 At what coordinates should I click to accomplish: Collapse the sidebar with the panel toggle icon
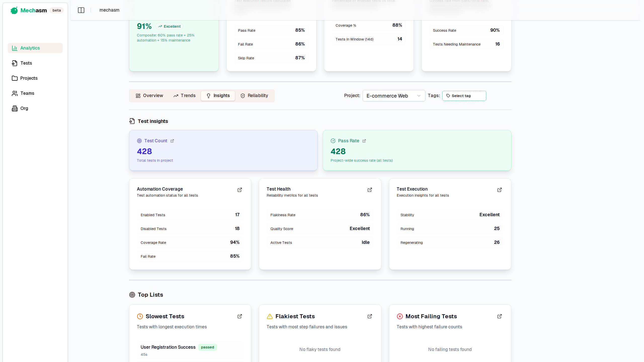(x=81, y=10)
